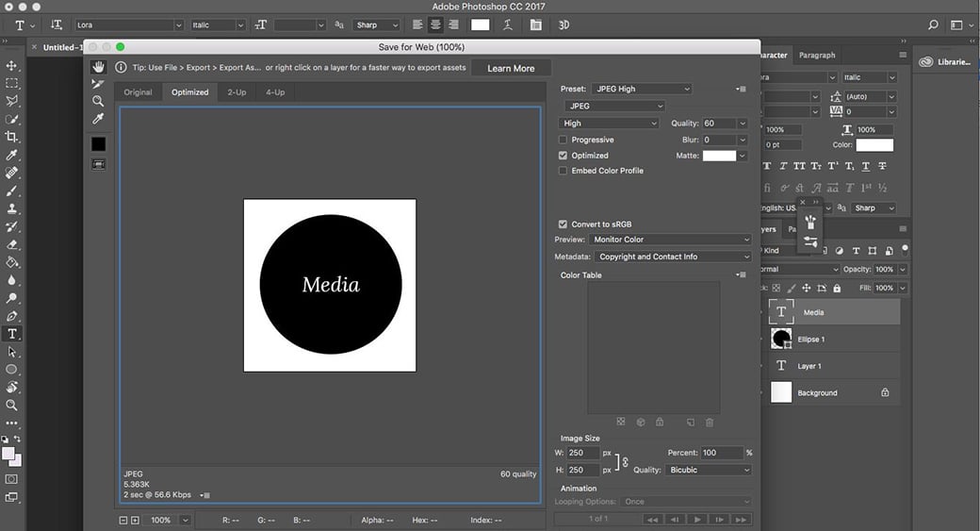The width and height of the screenshot is (980, 531).
Task: Enable Embed Color Profile checkbox
Action: click(563, 171)
